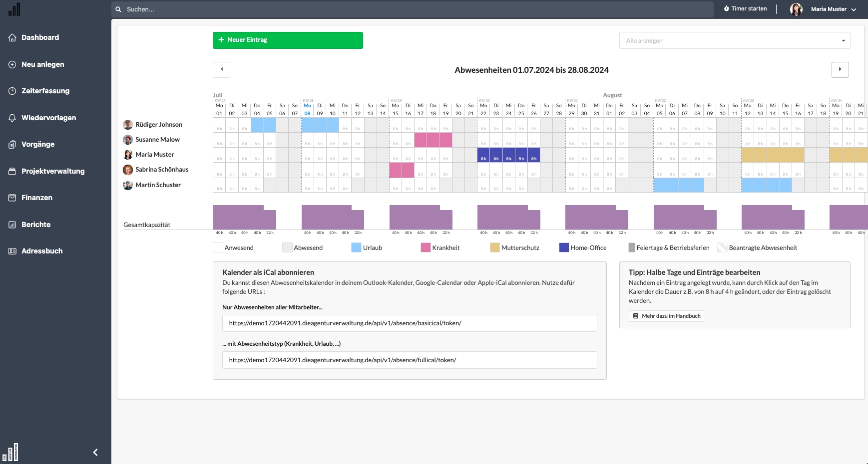Click the name Susanne Malow
Image resolution: width=868 pixels, height=464 pixels.
(157, 140)
